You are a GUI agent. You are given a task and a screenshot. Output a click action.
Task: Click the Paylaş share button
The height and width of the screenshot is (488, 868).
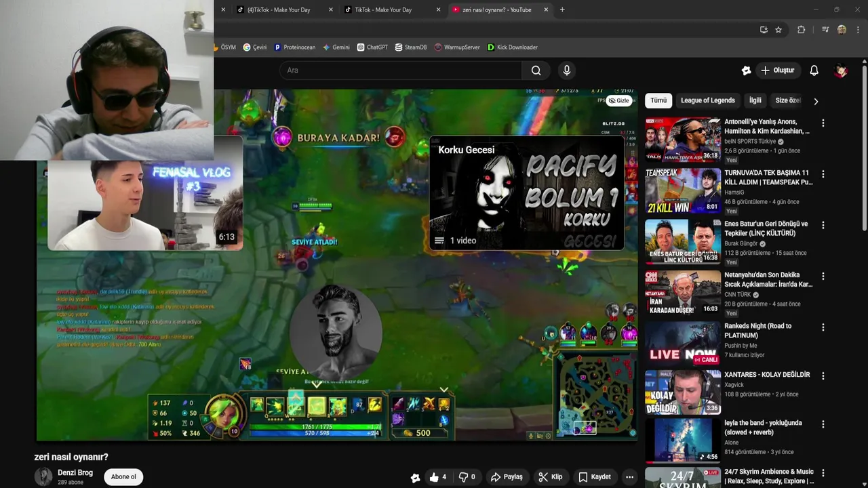[x=507, y=477]
